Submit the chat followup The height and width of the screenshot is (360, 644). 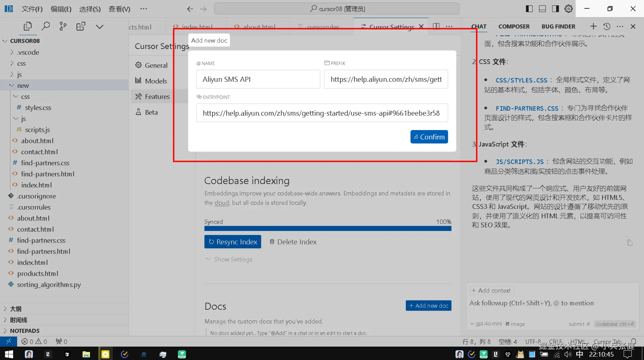coord(579,324)
